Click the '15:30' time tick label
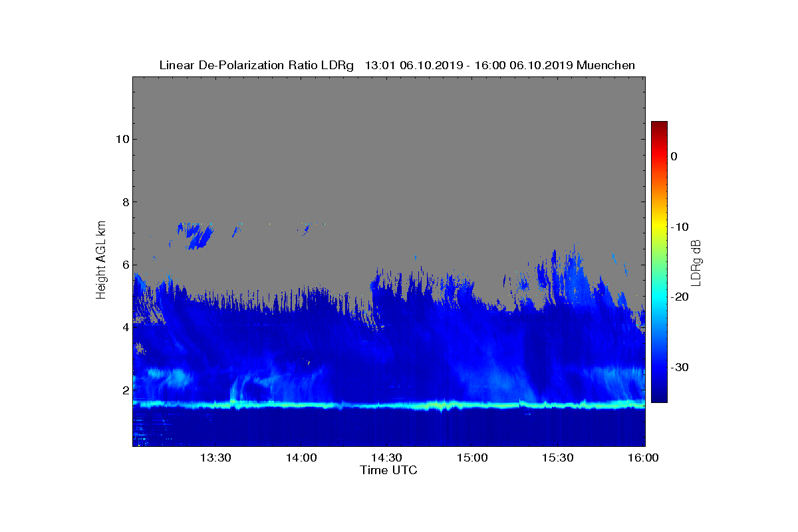 558,458
